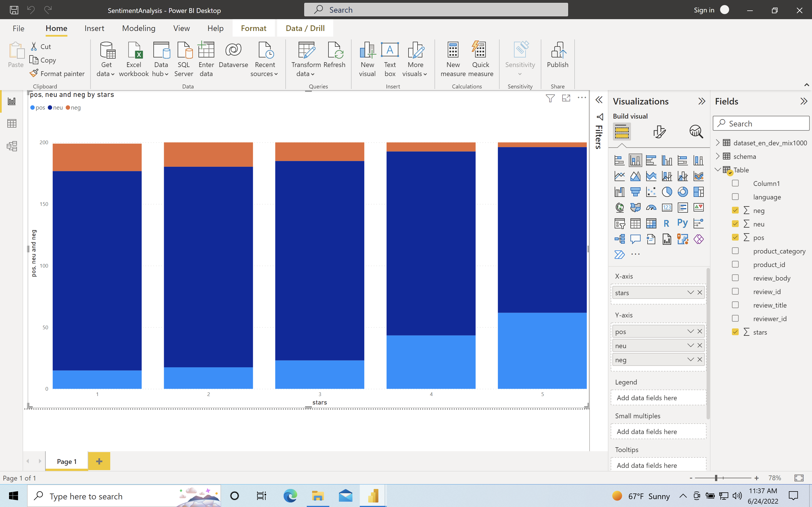
Task: Expand the dataset_en_dev_mix1000 table
Action: pos(718,143)
